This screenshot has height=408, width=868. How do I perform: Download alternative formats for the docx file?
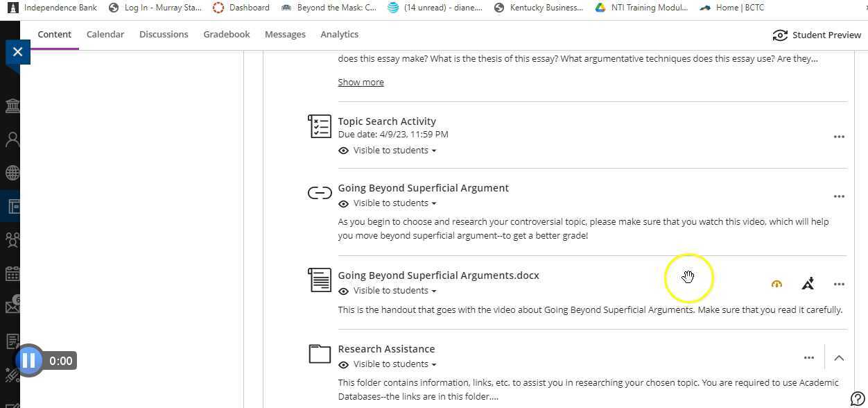pyautogui.click(x=808, y=284)
